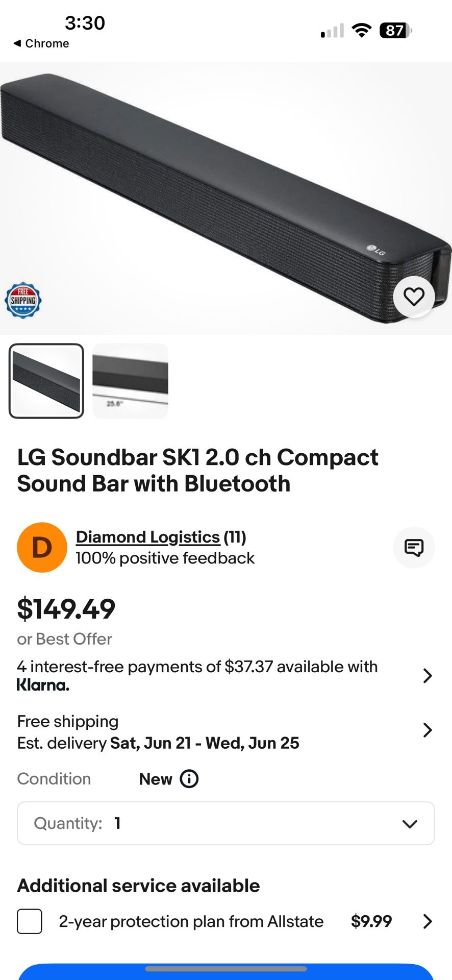Add the soundbar to your watchlist heart icon

click(414, 297)
